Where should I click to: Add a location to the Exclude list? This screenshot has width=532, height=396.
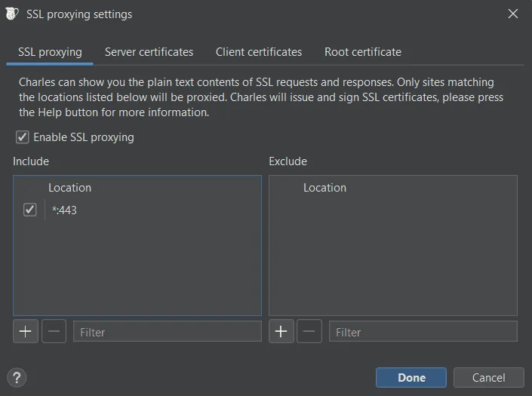pyautogui.click(x=281, y=331)
